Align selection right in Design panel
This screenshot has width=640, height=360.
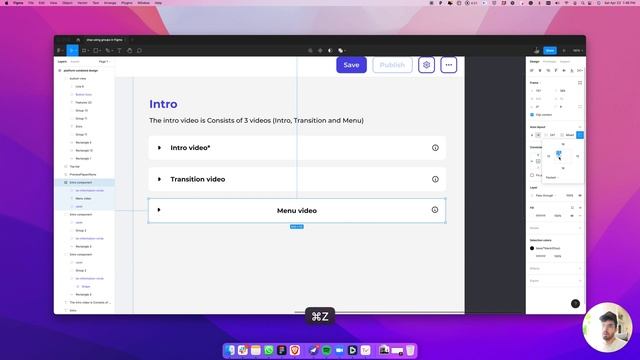[x=548, y=71]
